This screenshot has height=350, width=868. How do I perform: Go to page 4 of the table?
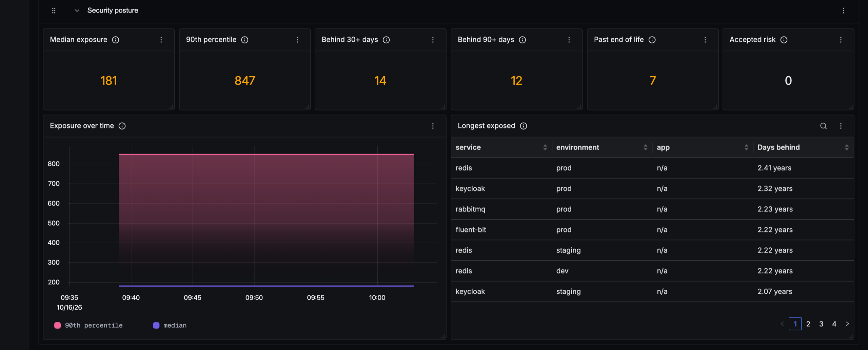[834, 324]
